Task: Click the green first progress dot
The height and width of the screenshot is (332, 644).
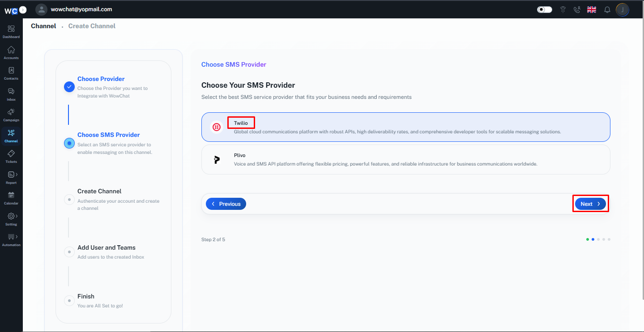Action: [x=588, y=239]
